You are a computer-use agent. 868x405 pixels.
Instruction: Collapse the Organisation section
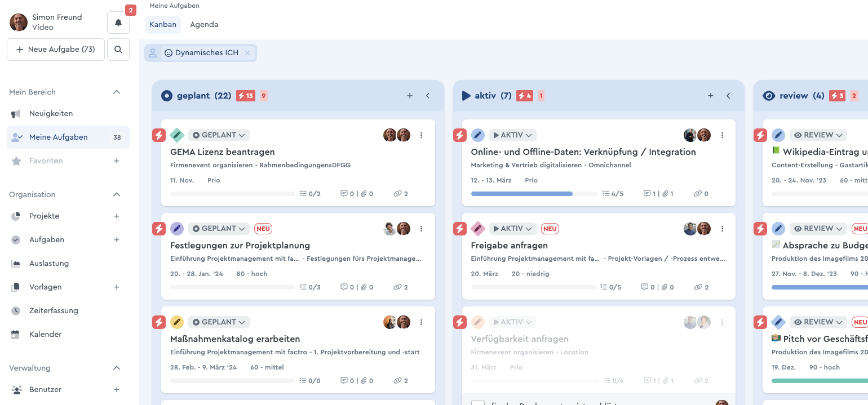click(117, 195)
